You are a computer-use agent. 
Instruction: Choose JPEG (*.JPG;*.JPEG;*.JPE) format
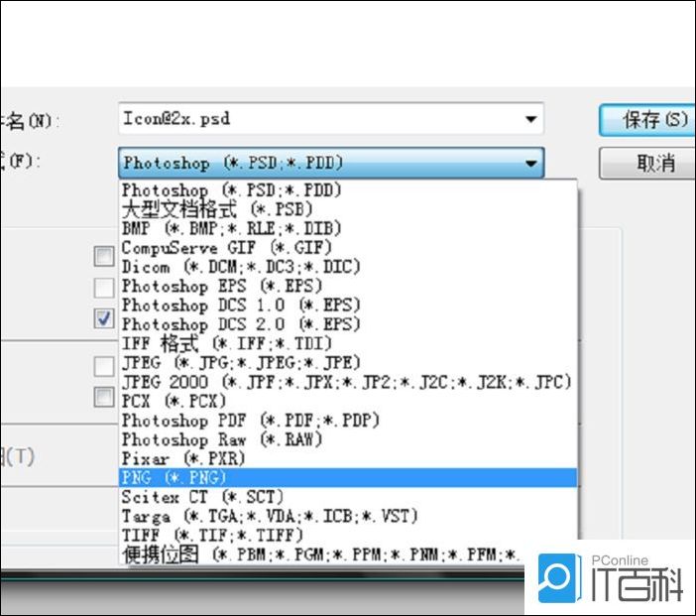(x=348, y=362)
